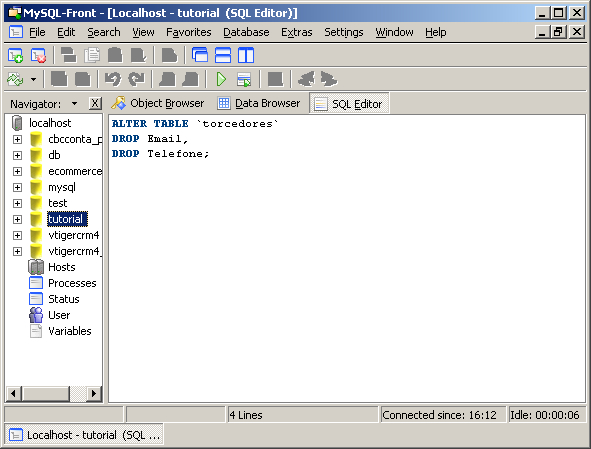Click the ALTER TABLE `torcedores` line in editor
The image size is (591, 449).
[x=195, y=124]
